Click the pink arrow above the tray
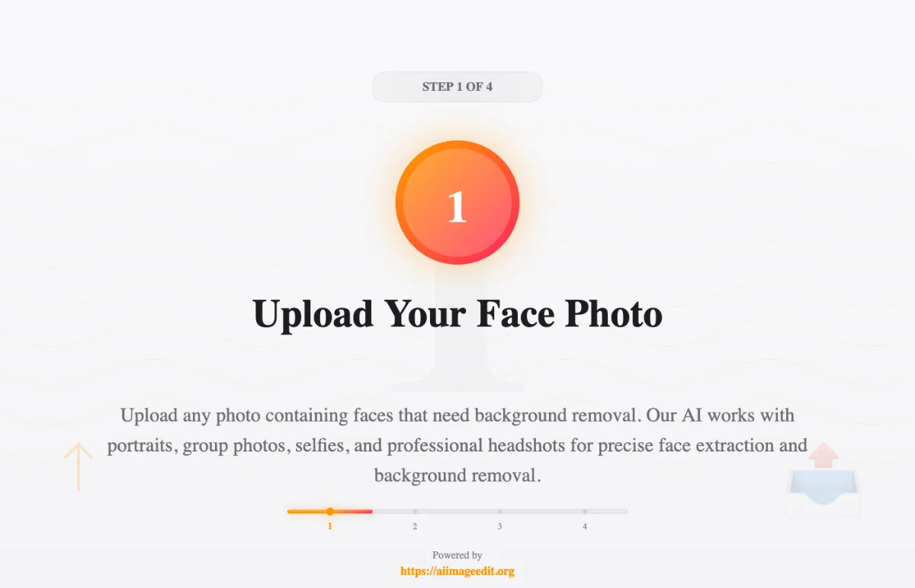 pos(823,455)
